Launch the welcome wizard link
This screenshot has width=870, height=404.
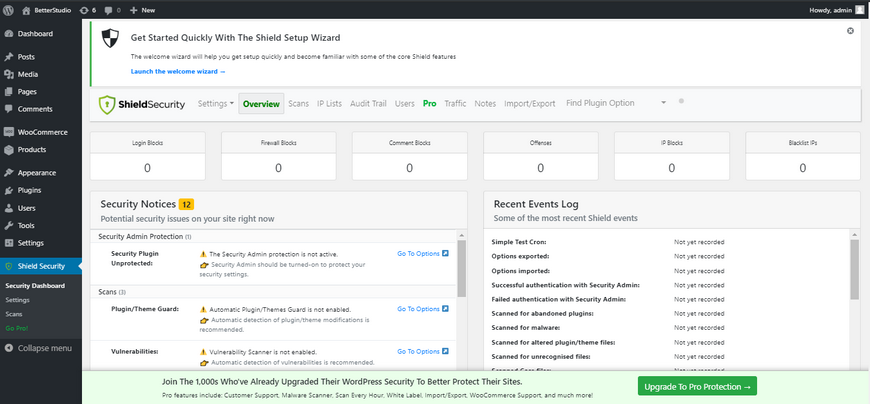[178, 72]
